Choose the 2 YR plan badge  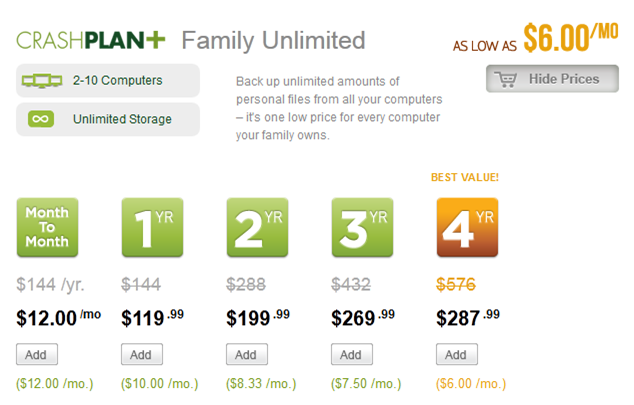click(x=258, y=227)
